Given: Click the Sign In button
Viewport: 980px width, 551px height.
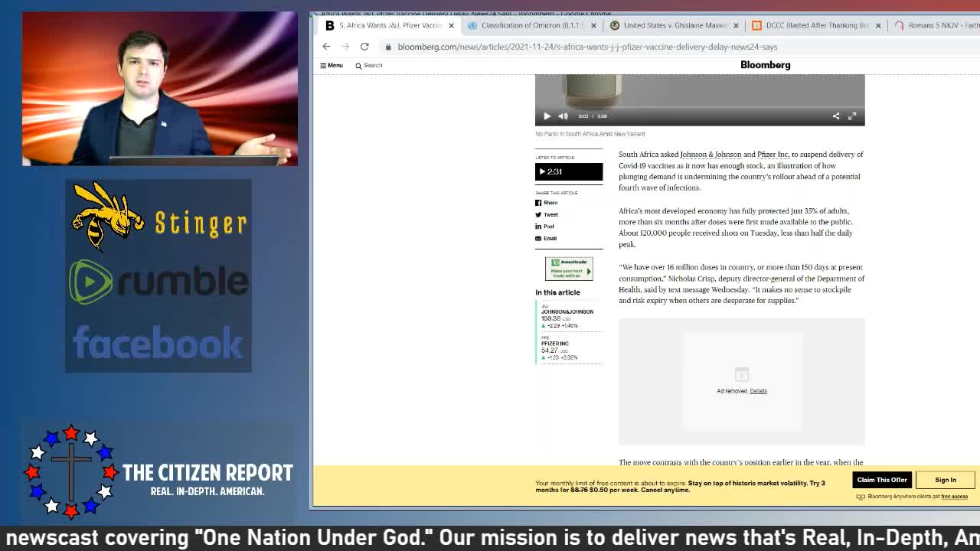Looking at the screenshot, I should [946, 480].
